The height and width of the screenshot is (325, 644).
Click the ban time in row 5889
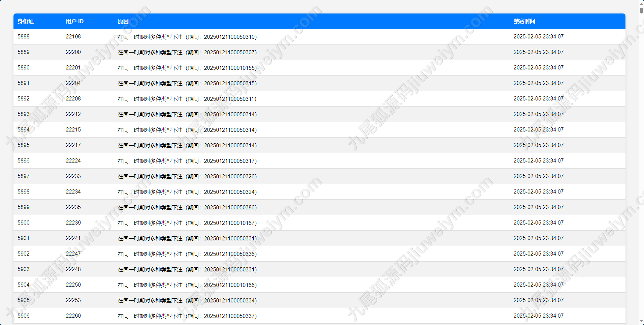pos(539,52)
